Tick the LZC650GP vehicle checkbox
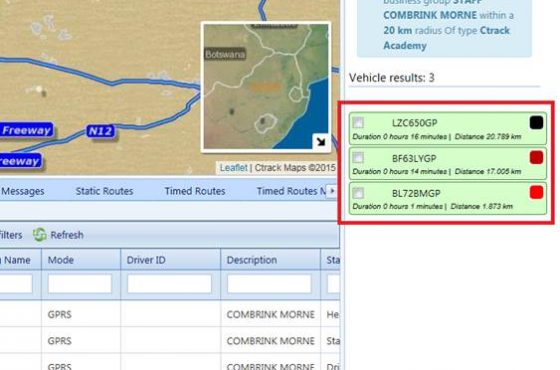The image size is (560, 370). click(358, 122)
